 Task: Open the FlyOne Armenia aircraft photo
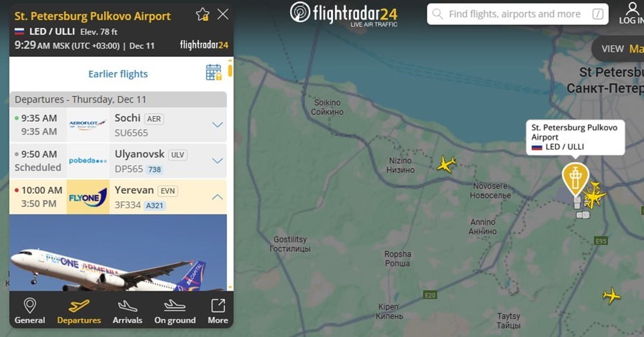(118, 253)
